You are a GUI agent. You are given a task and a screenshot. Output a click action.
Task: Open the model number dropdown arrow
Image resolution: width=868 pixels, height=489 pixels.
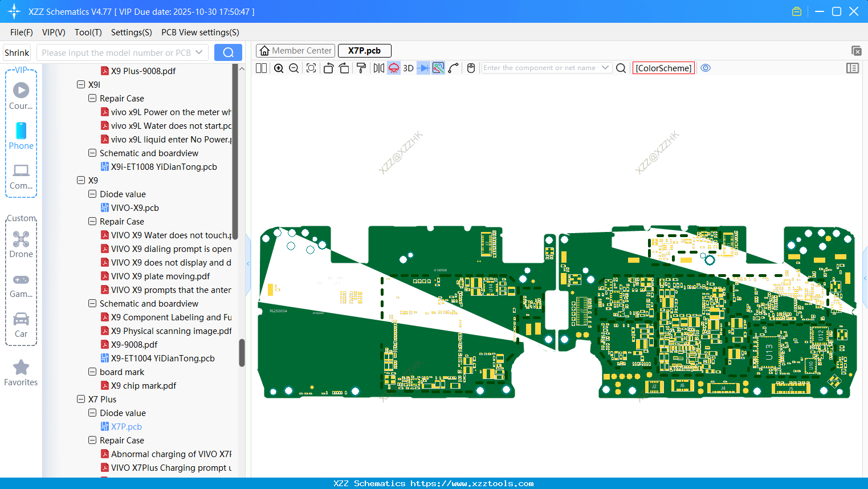click(x=199, y=52)
